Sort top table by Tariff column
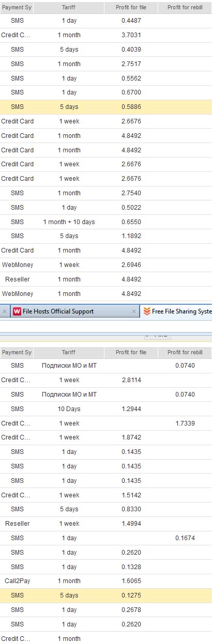Screen dimensions: 212x644 point(69,8)
